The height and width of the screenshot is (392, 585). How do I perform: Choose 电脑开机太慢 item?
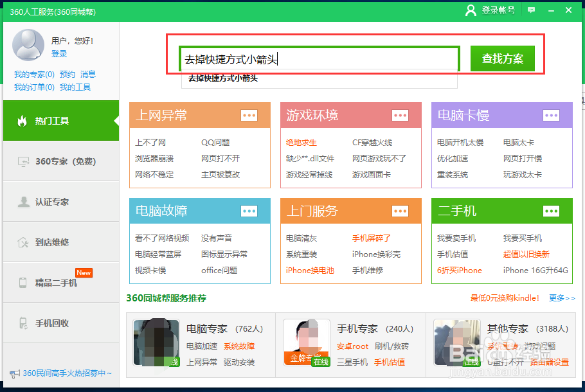(460, 143)
